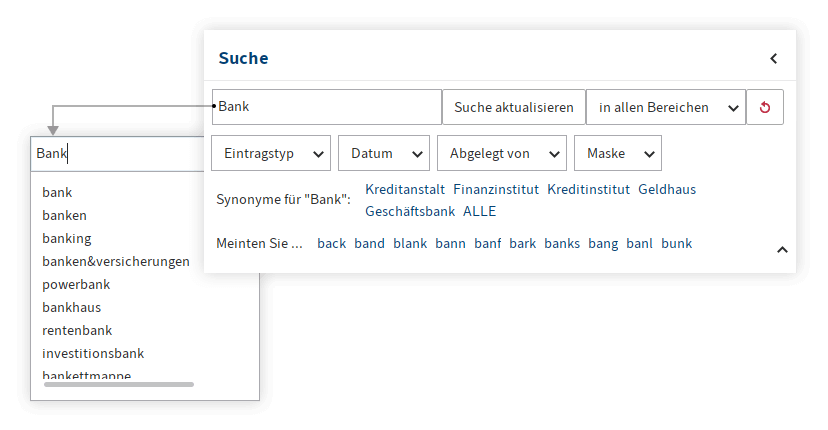Select the 'banks' spelling suggestion

point(562,244)
